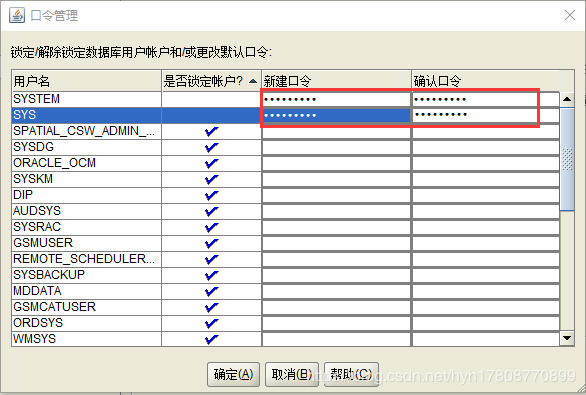Select the SYSKM user name
The height and width of the screenshot is (395, 586).
point(33,179)
